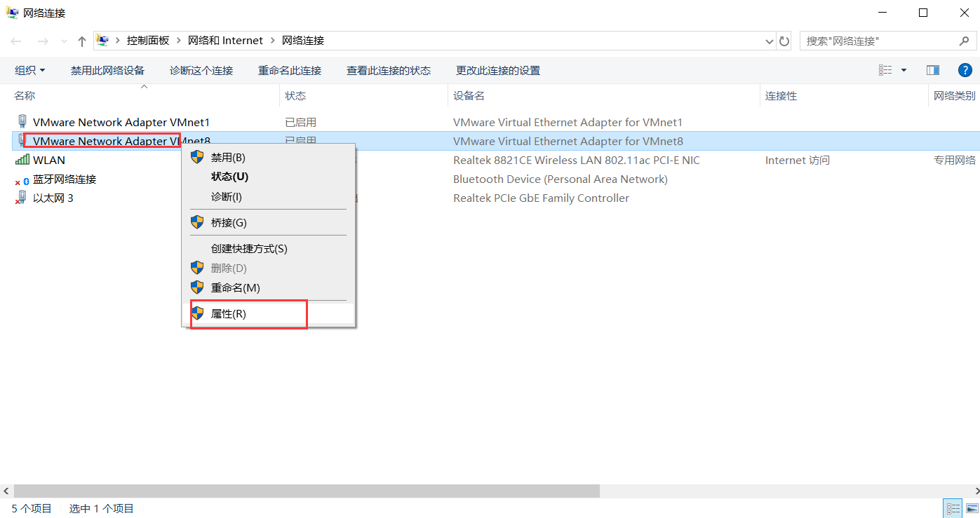Select the 以太网 3 adapter icon
980x518 pixels.
click(22, 198)
